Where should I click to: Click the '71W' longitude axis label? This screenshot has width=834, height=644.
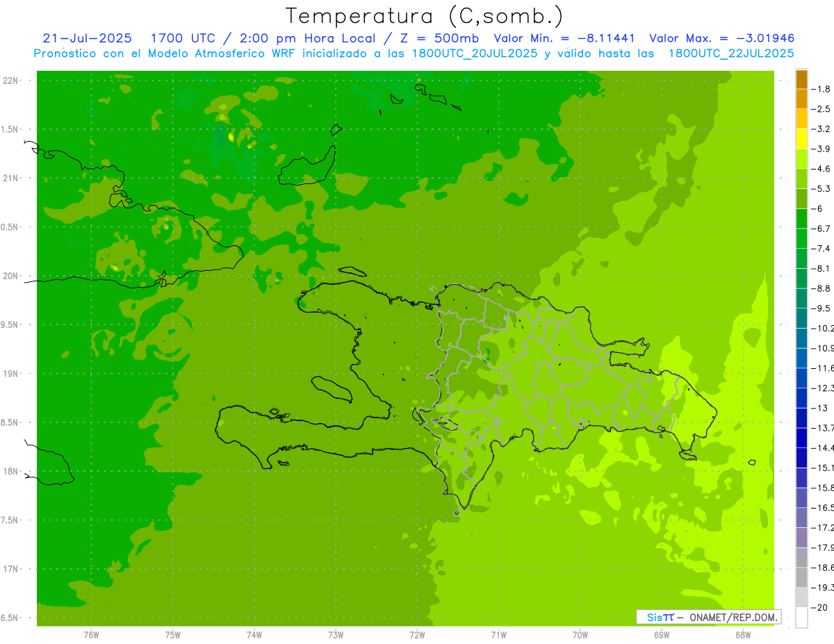point(498,636)
